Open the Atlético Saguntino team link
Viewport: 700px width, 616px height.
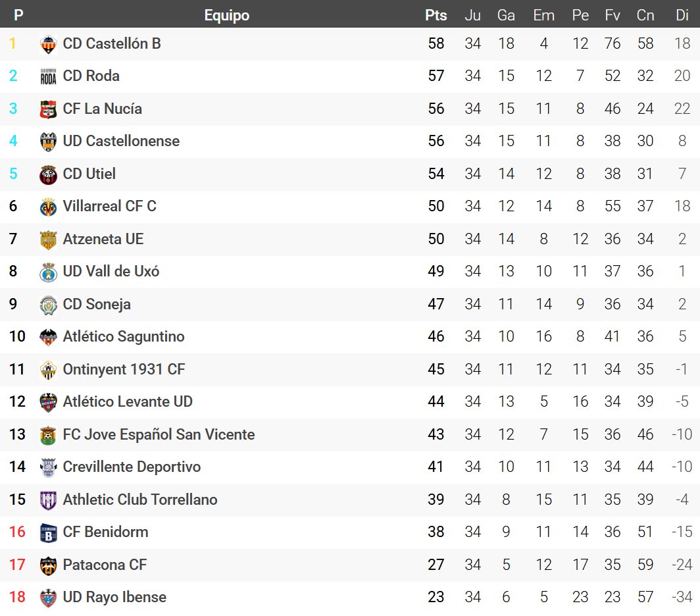[x=124, y=337]
